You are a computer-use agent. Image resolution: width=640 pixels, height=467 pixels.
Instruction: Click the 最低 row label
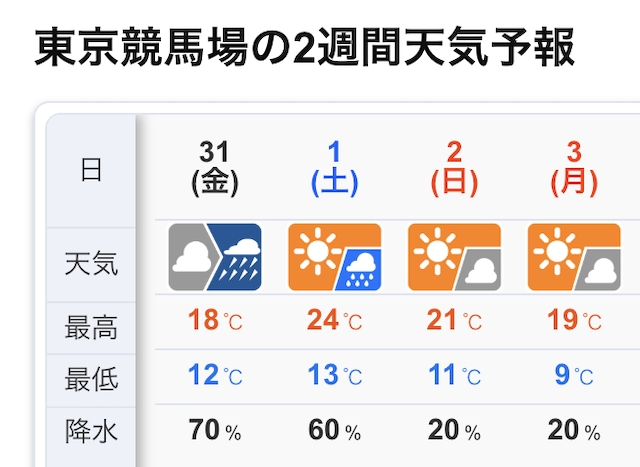91,379
